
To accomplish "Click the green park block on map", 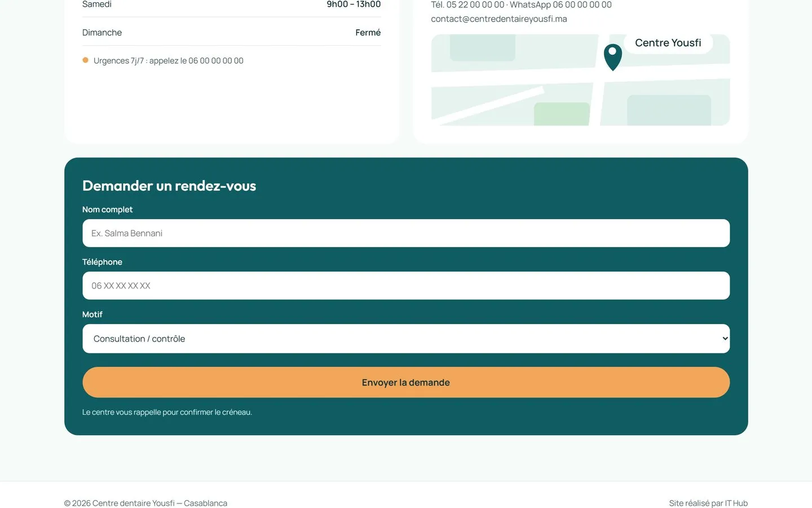I will point(562,114).
